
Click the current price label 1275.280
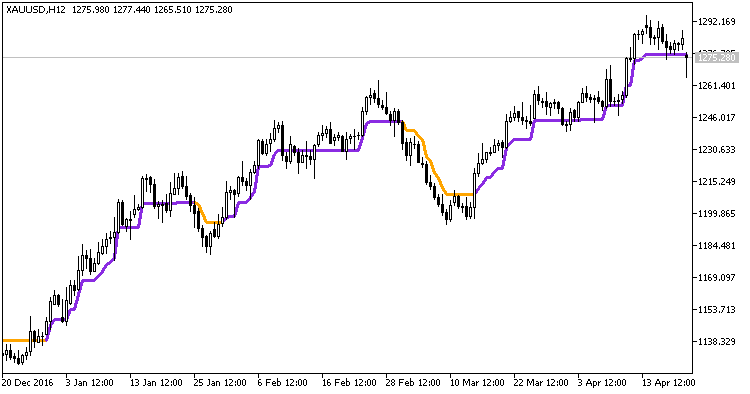716,57
